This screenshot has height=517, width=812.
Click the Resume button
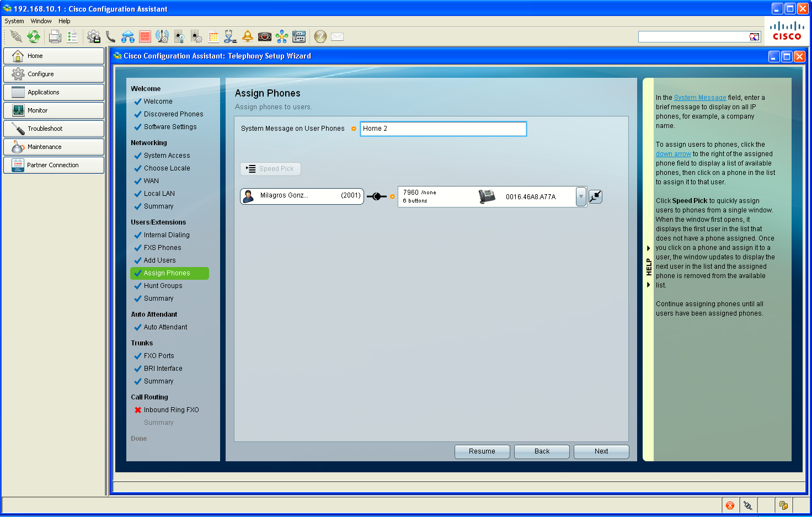coord(482,451)
